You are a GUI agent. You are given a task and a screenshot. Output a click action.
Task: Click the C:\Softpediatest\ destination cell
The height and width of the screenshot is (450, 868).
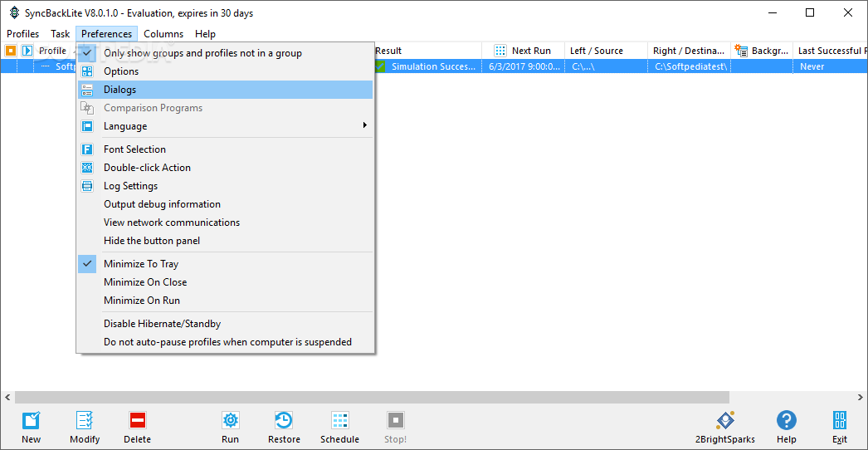[690, 66]
